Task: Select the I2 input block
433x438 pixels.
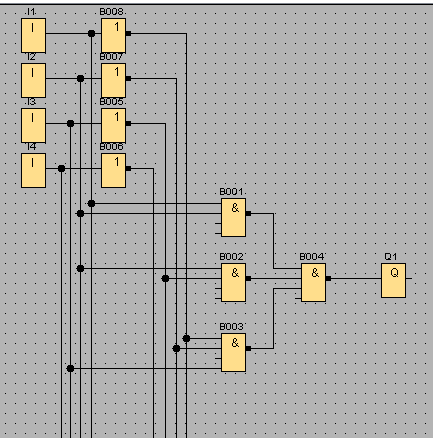Action: click(x=33, y=80)
